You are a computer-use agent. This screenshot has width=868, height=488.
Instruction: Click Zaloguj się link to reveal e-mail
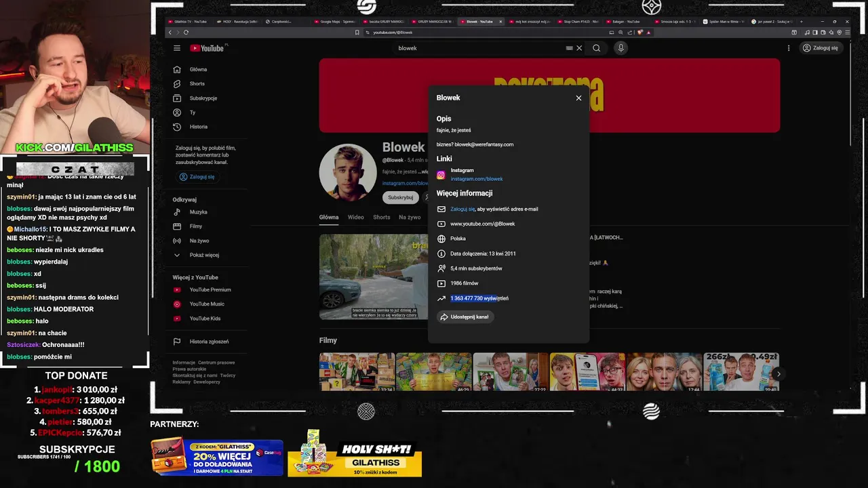(x=462, y=209)
